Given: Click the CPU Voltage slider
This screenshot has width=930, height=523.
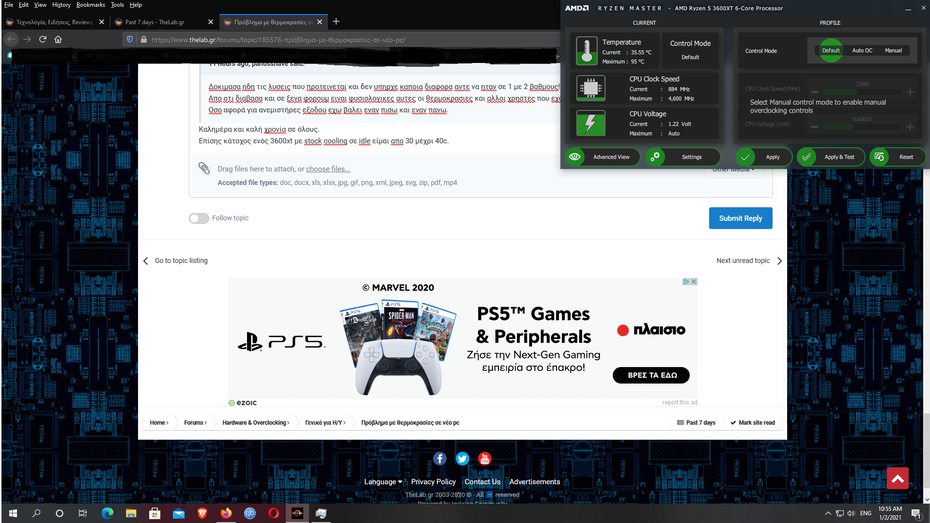Looking at the screenshot, I should coord(862,127).
